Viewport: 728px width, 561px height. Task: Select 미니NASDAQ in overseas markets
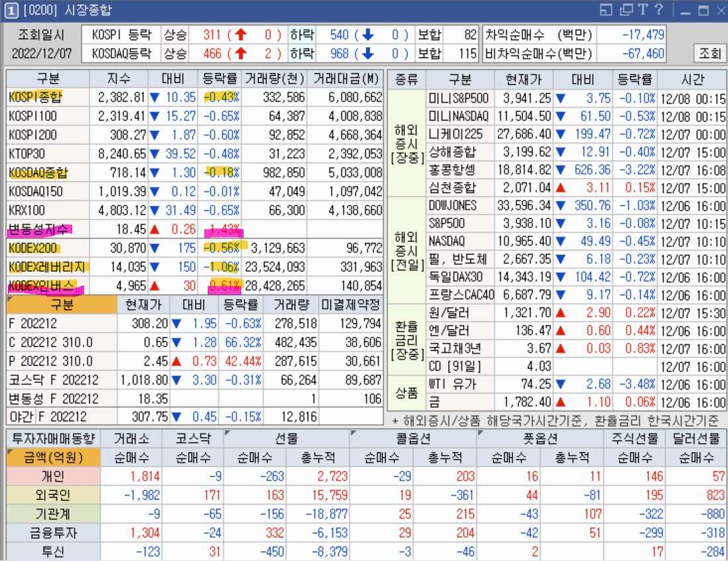(576, 116)
